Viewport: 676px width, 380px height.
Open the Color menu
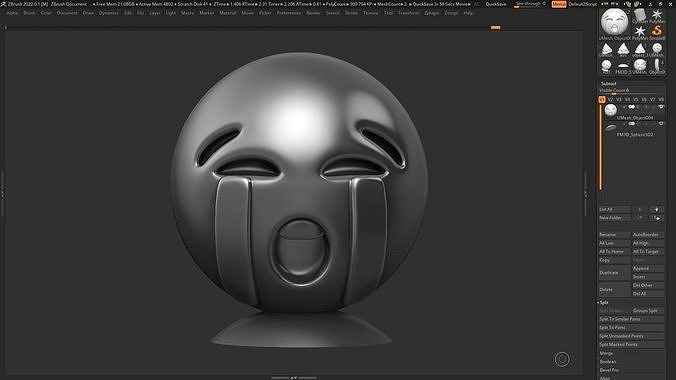(x=46, y=13)
